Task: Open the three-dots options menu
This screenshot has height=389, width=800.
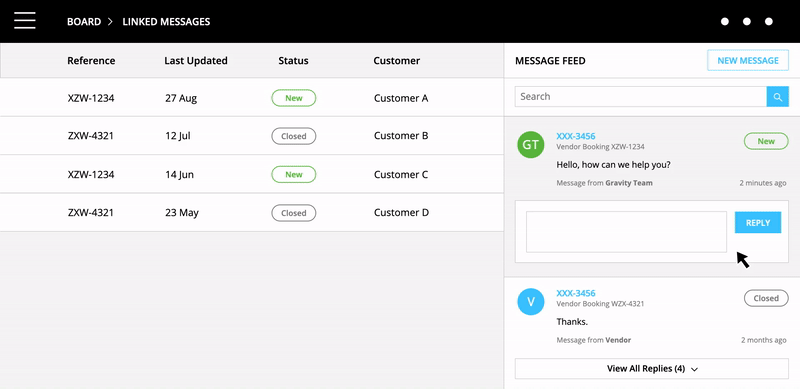Action: coord(746,21)
